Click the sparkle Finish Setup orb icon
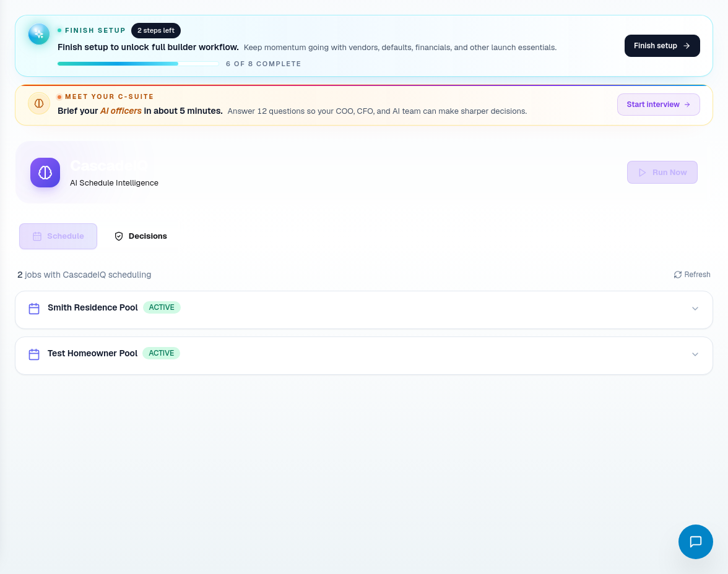 (x=39, y=35)
